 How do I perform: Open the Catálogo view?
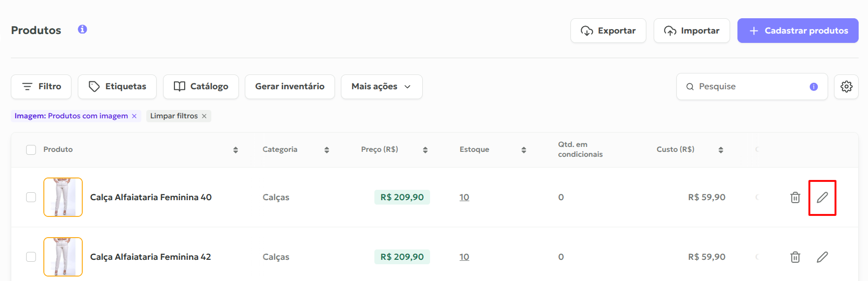(201, 87)
